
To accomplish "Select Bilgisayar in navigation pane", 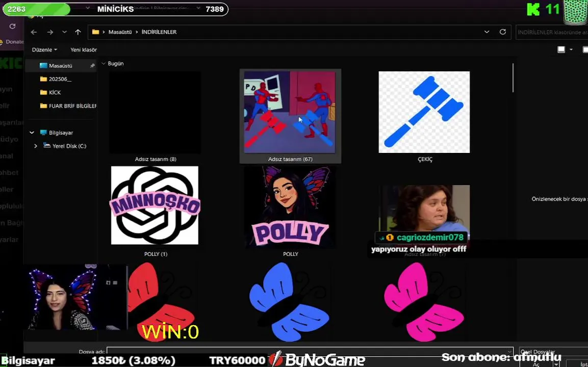I will 61,133.
